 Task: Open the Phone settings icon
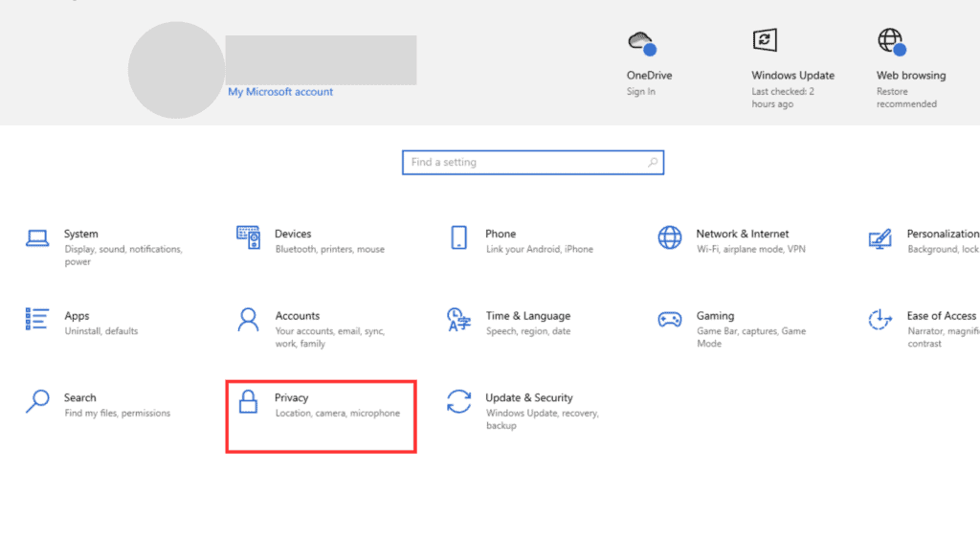(459, 237)
